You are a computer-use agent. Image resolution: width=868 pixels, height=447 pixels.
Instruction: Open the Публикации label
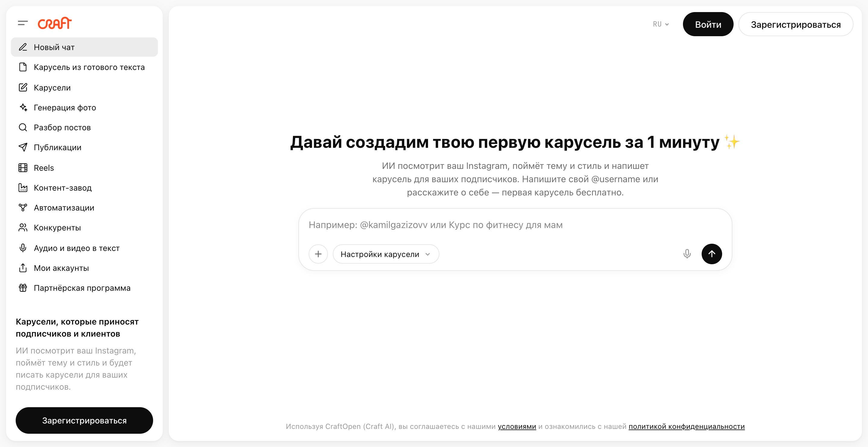58,147
